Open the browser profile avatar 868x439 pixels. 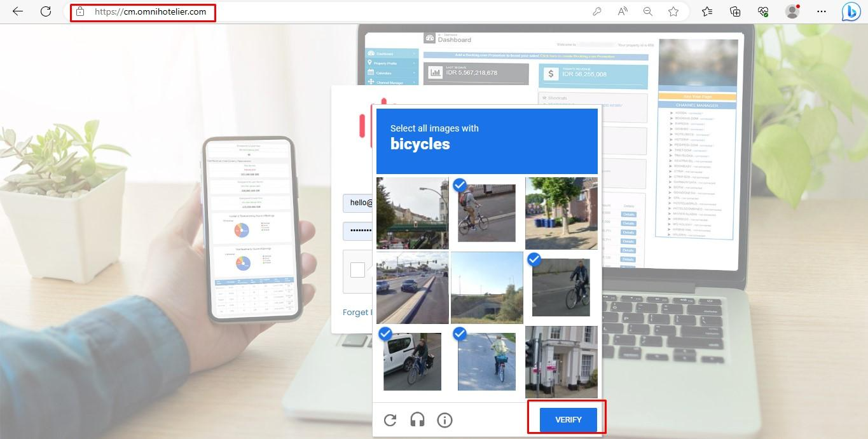coord(792,11)
